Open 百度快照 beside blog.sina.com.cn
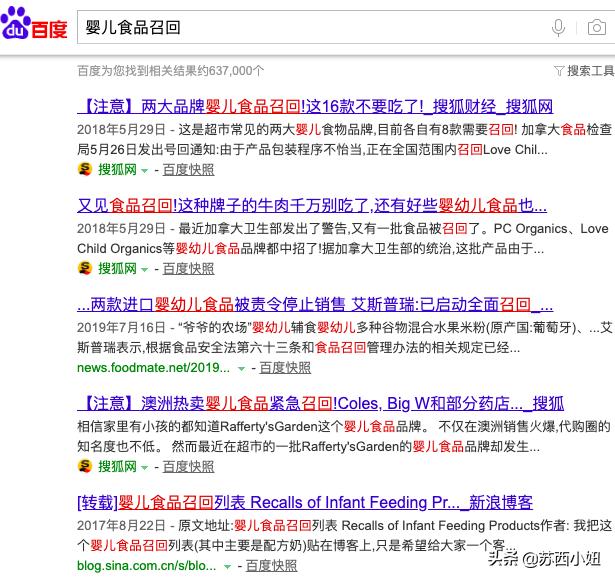Screen dimensions: 615x581 point(271,565)
